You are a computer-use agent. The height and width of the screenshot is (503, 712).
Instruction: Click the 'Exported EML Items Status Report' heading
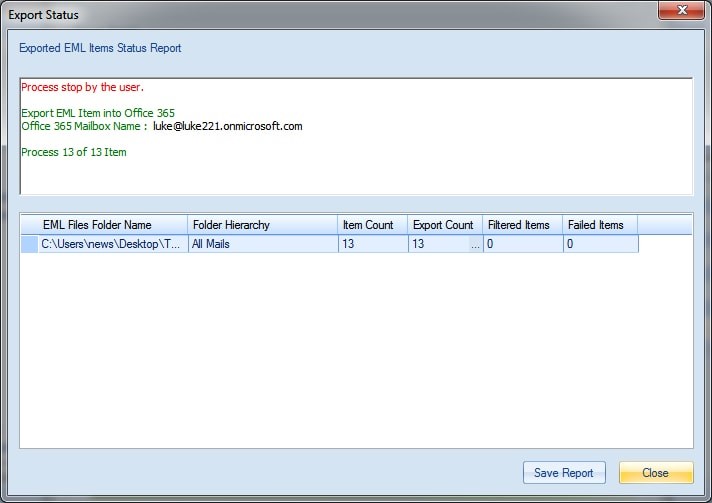100,48
